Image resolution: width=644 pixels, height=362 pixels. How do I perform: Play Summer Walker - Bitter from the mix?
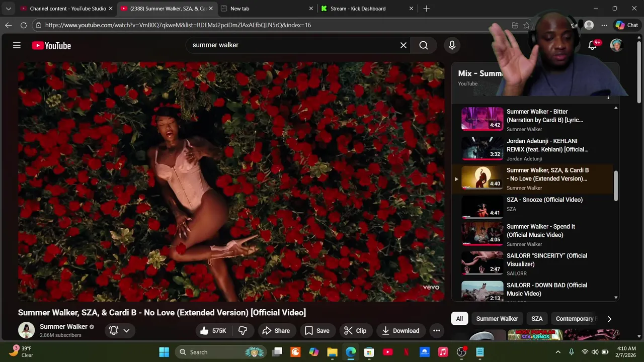[x=533, y=119]
